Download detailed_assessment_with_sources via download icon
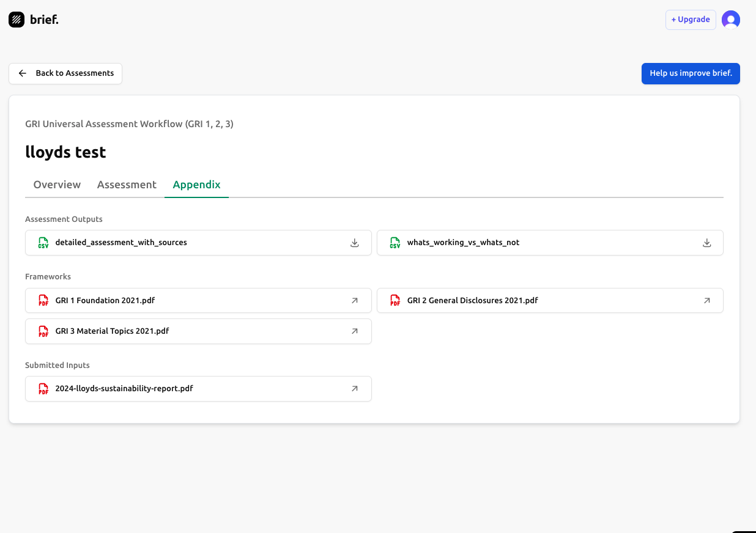The width and height of the screenshot is (756, 533). [x=354, y=243]
